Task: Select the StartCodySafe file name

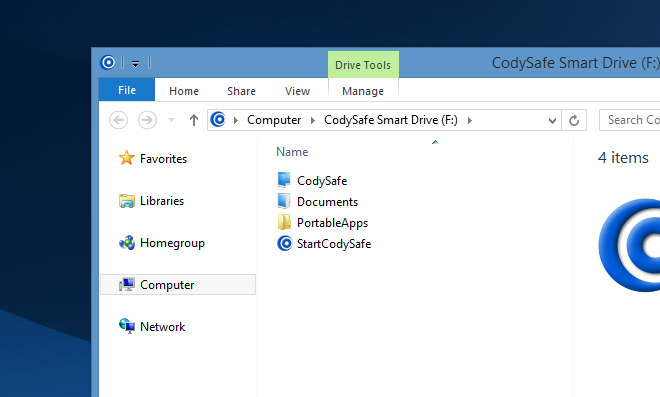Action: pyautogui.click(x=334, y=244)
